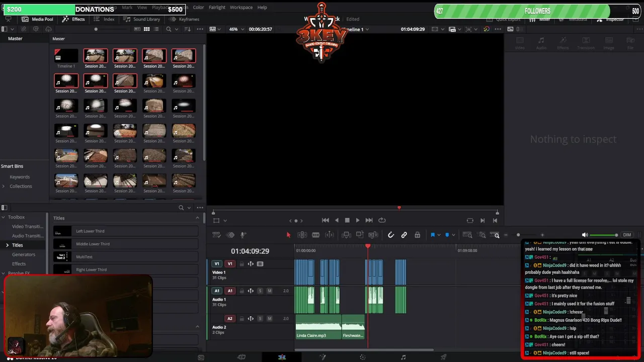Solo the Audio 1 track
The width and height of the screenshot is (644, 362).
coord(260,291)
